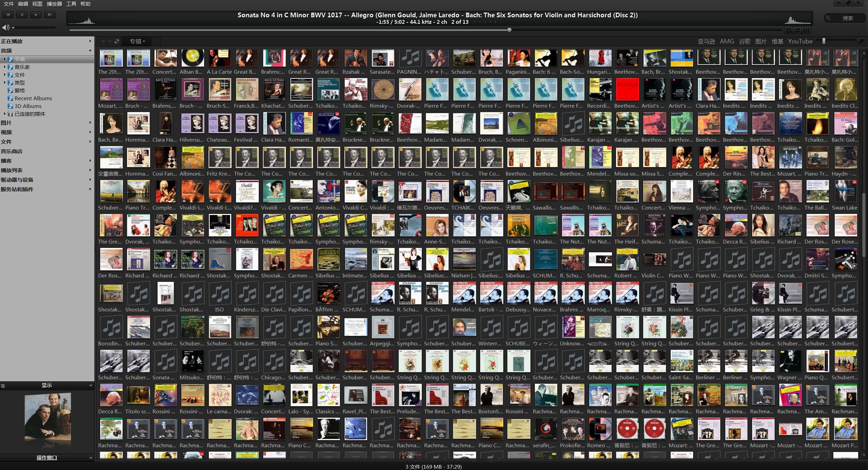Open the Cosi Fan... album thumbnail
Screen dimensions: 868x470
pyautogui.click(x=165, y=158)
